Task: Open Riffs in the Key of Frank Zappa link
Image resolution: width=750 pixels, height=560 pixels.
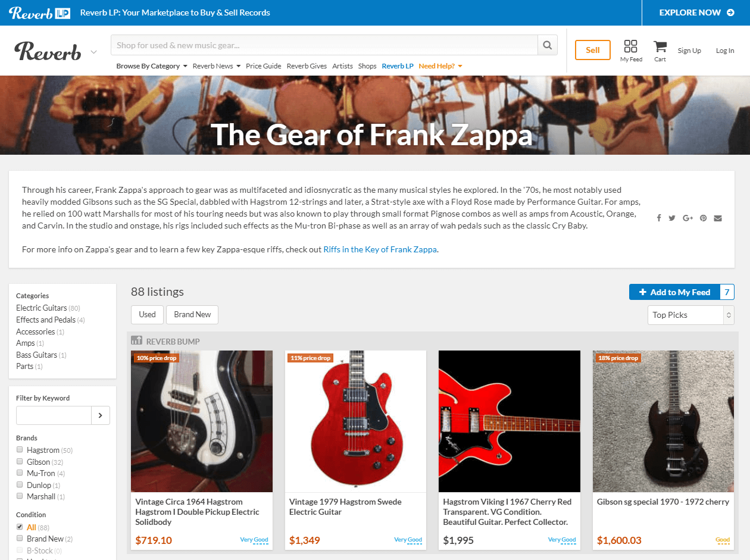Action: (379, 249)
